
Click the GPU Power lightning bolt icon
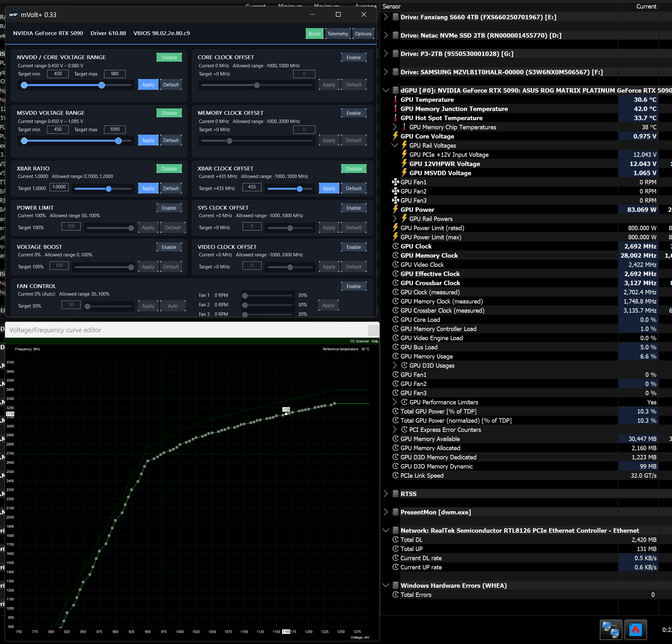click(395, 209)
